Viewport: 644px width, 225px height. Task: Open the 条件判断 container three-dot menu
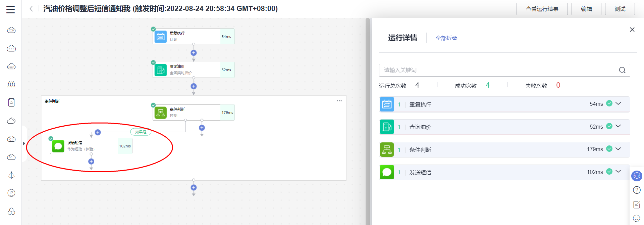coord(339,101)
